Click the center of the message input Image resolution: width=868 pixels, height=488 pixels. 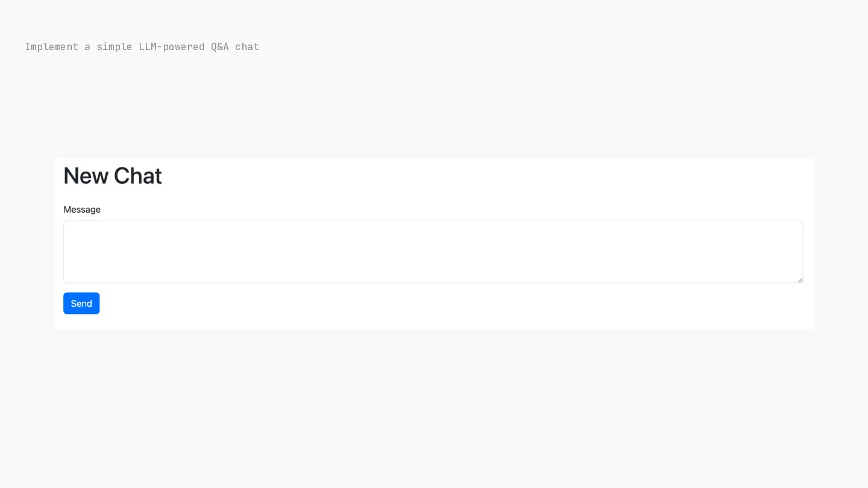(433, 252)
